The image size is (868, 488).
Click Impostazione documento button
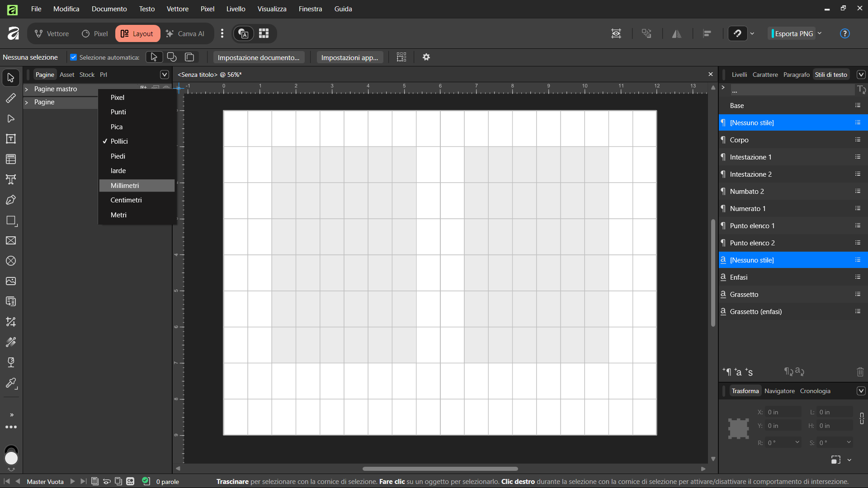(x=259, y=57)
